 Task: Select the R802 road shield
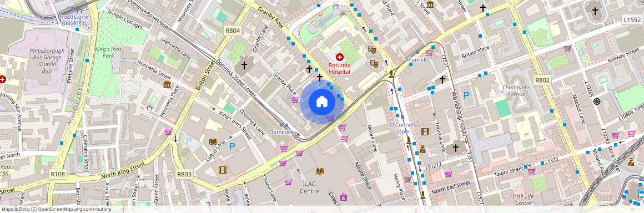542,80
